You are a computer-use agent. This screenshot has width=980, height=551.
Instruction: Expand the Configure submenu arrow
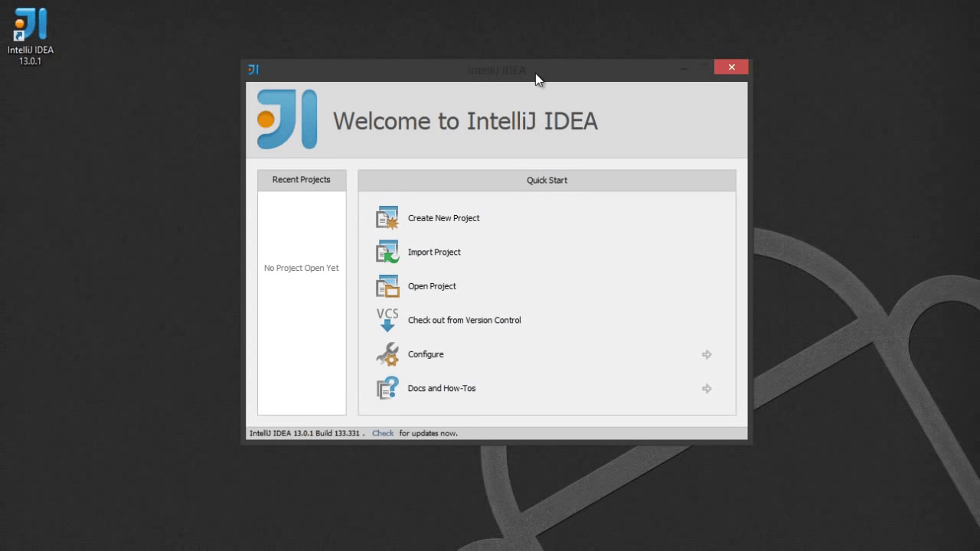(707, 354)
